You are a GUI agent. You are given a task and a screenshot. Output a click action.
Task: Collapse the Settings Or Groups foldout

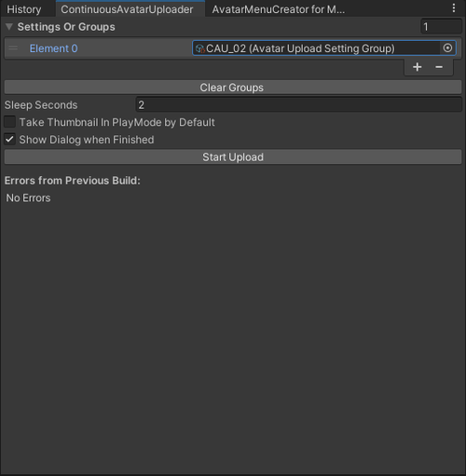coord(9,27)
